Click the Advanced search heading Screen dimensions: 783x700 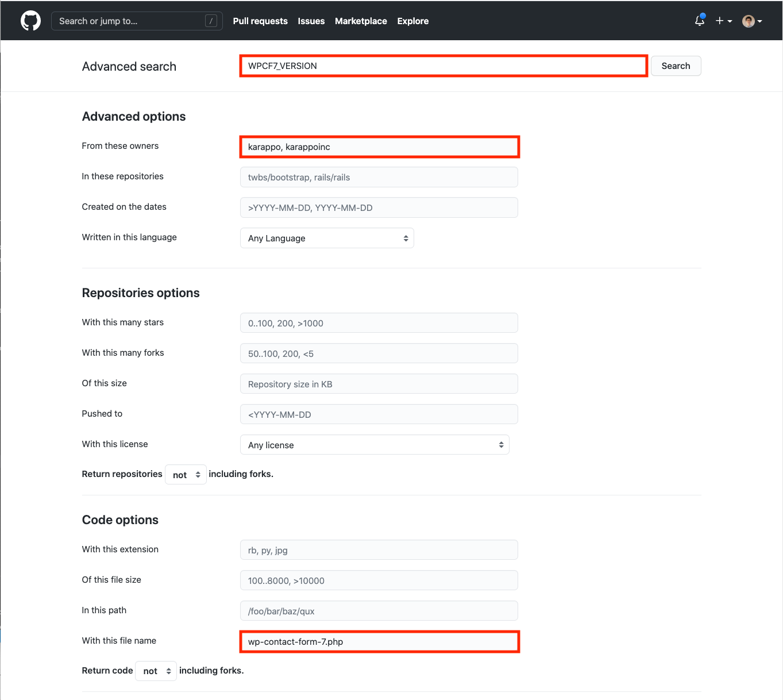tap(129, 67)
